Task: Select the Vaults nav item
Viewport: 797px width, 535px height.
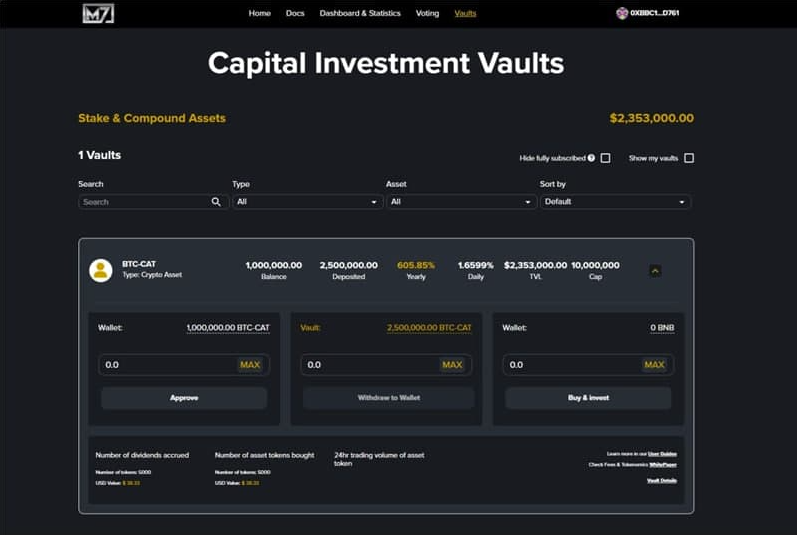Action: pos(465,13)
